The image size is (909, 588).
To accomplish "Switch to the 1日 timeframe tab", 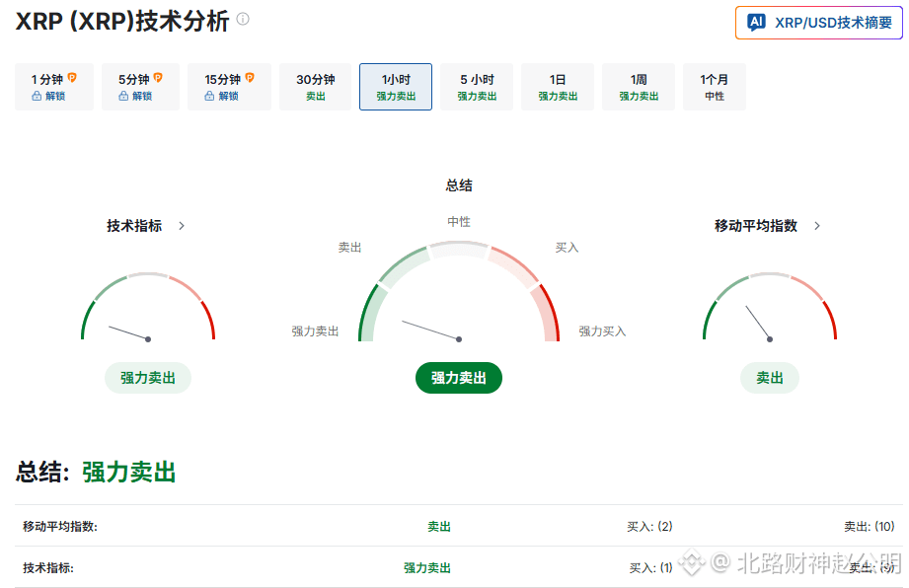I will [x=558, y=87].
